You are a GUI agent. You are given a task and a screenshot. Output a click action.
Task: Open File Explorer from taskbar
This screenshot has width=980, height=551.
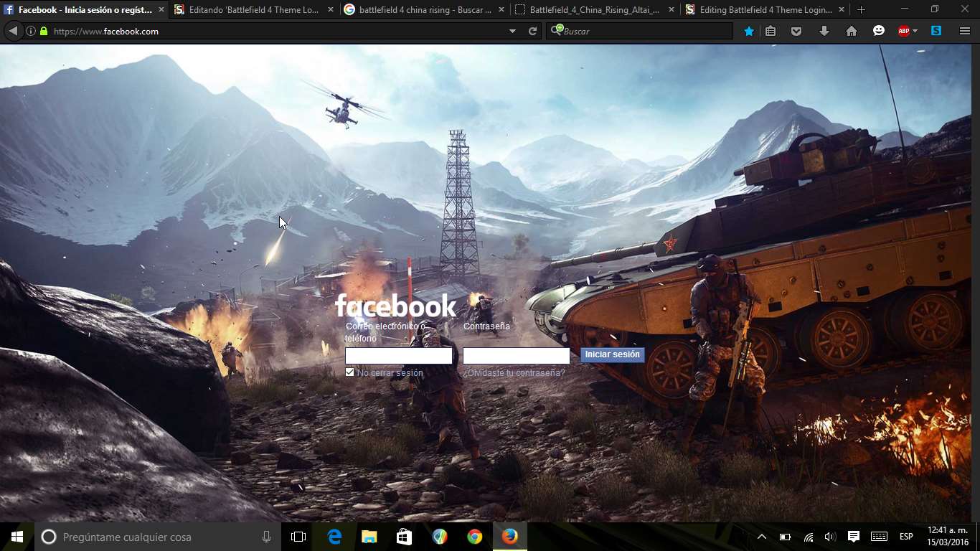(369, 537)
